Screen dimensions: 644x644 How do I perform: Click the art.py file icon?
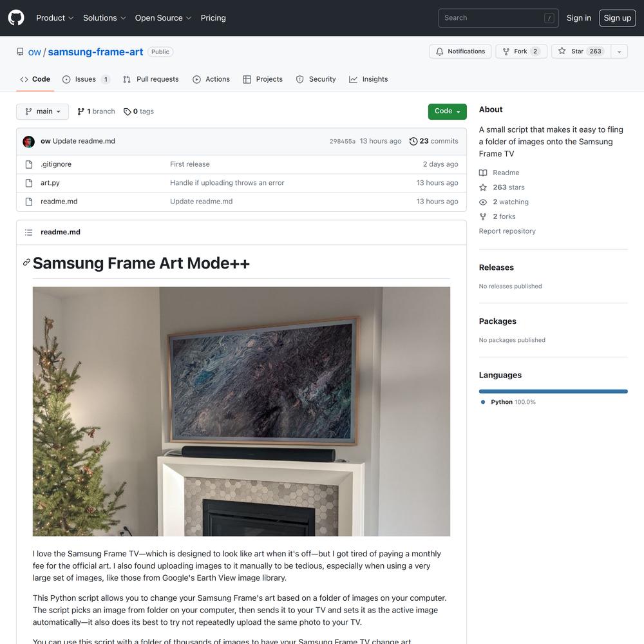(x=29, y=183)
